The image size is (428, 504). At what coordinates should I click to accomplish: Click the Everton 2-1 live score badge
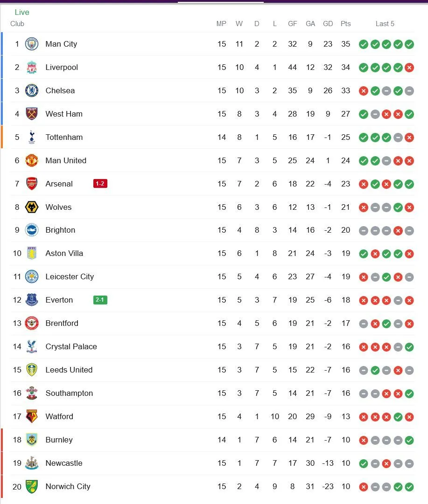(x=99, y=300)
